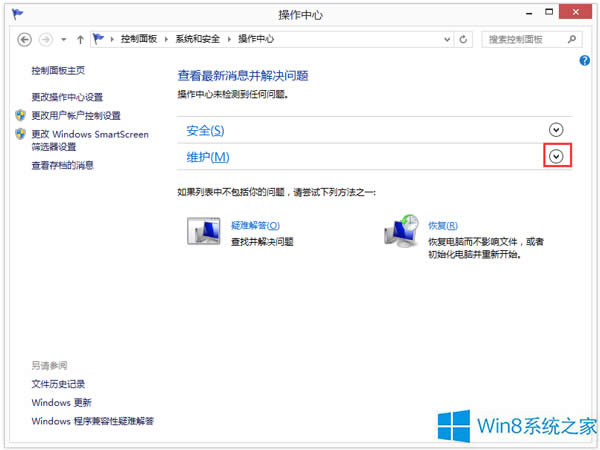Select 控制面板 breadcrumb in address bar
This screenshot has height=450, width=600.
click(x=139, y=39)
